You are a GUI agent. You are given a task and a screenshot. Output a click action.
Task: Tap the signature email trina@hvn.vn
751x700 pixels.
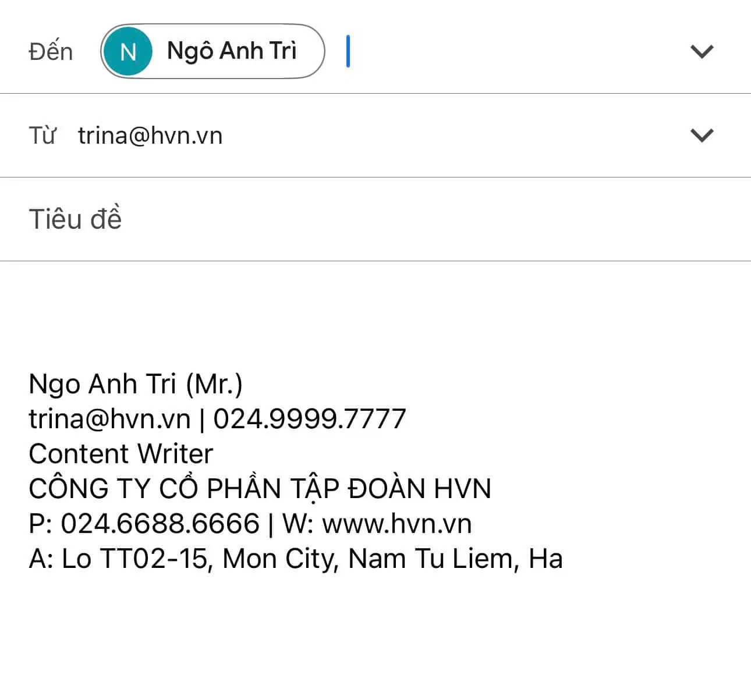tap(109, 419)
